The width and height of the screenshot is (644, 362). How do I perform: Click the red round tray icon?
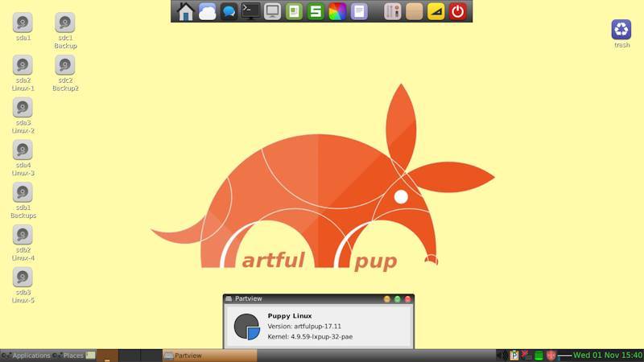551,356
